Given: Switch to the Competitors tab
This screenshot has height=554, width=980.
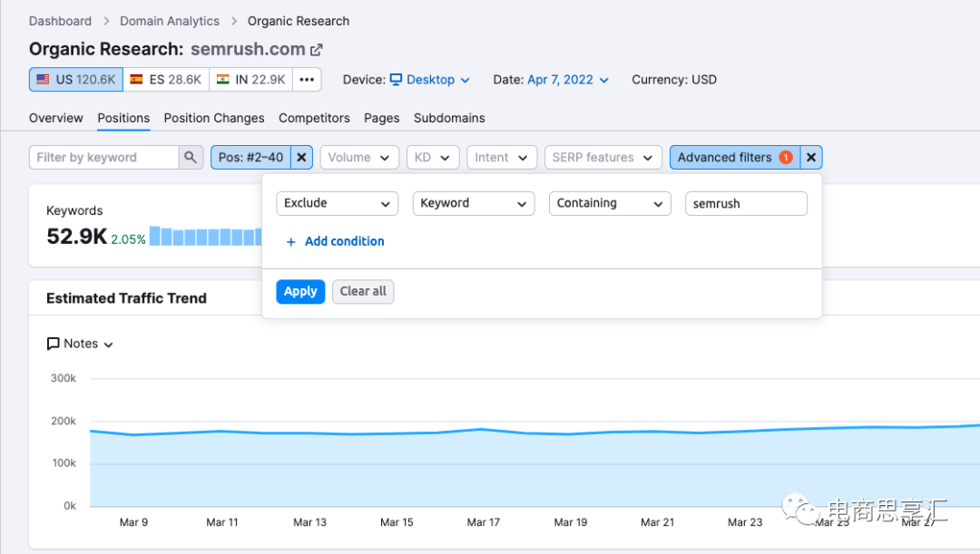Looking at the screenshot, I should (314, 118).
